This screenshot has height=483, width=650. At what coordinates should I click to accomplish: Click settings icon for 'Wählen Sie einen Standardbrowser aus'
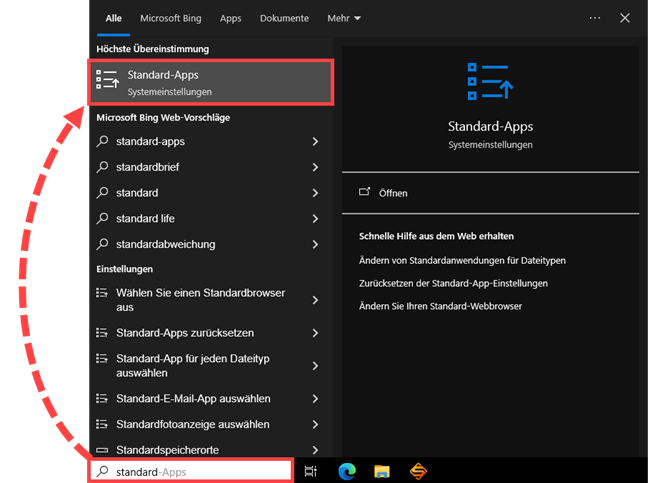pyautogui.click(x=102, y=293)
